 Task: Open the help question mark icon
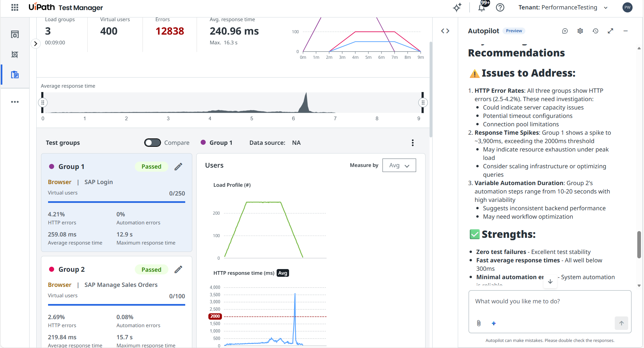(500, 7)
